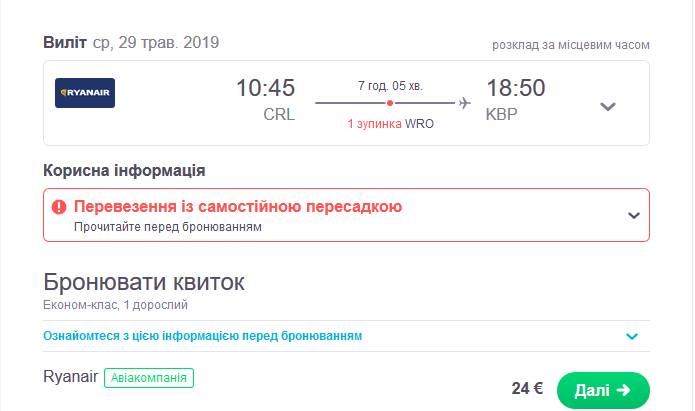This screenshot has width=695, height=411.
Task: Click the KBP arrival airport code
Action: click(502, 115)
